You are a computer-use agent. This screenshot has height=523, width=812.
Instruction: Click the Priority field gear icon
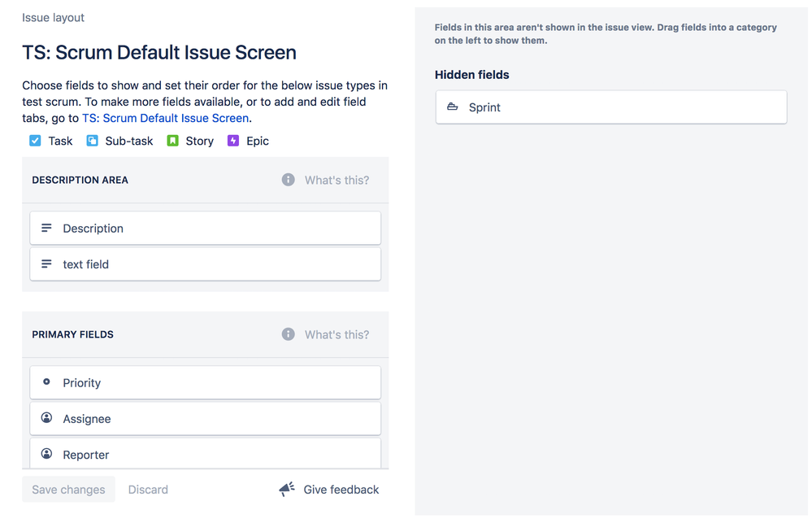coord(47,382)
